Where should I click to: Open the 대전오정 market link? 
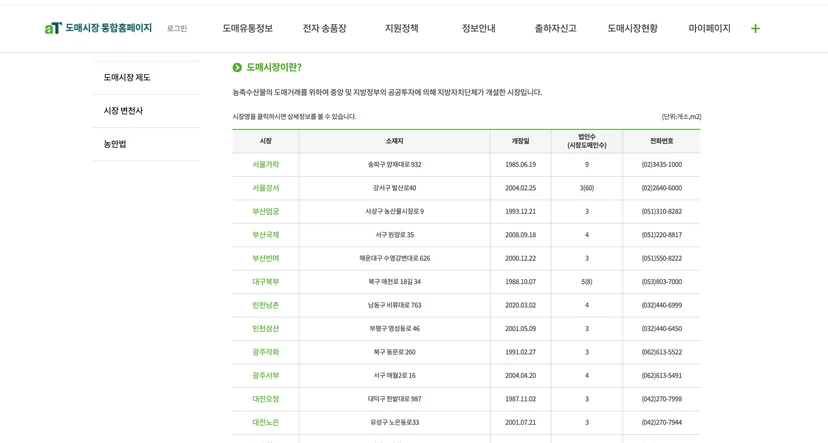(266, 399)
